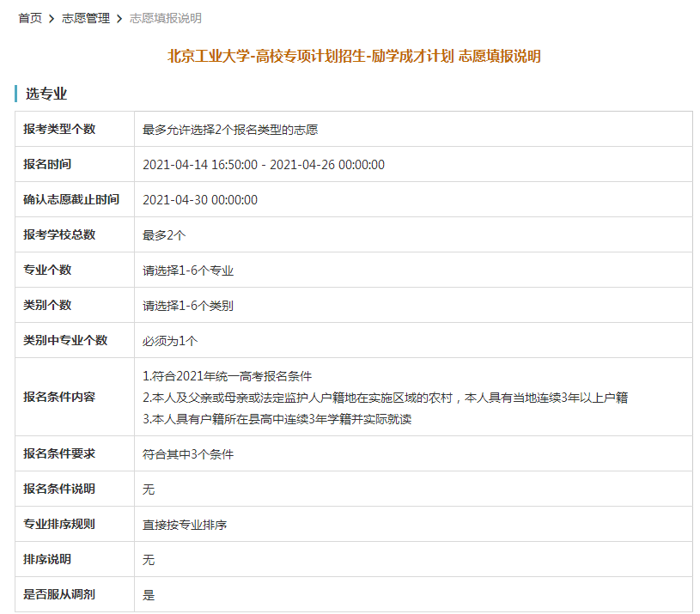Click the 排序说明 label
Viewport: 700px width, 614px height.
(x=47, y=560)
